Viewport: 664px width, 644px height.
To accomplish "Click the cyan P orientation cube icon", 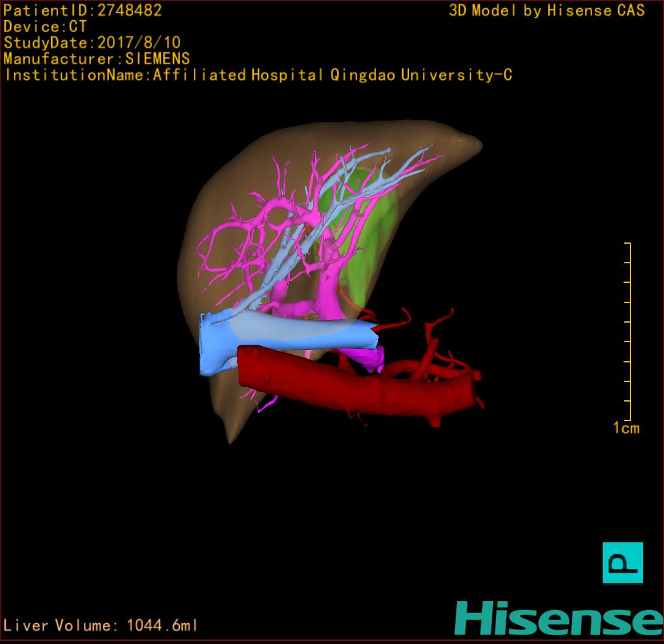I will pos(622,563).
